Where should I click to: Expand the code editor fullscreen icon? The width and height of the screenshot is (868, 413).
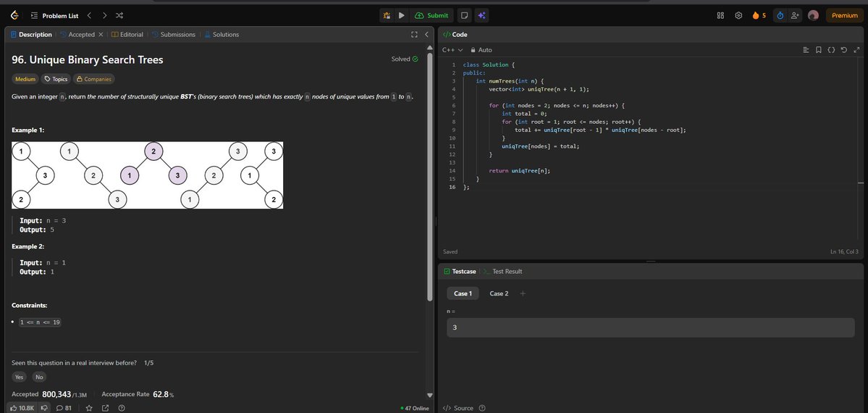pyautogui.click(x=856, y=50)
